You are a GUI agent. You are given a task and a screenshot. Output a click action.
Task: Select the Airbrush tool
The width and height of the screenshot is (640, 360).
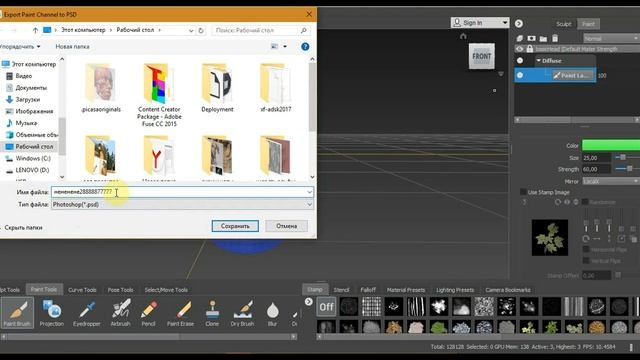click(120, 313)
